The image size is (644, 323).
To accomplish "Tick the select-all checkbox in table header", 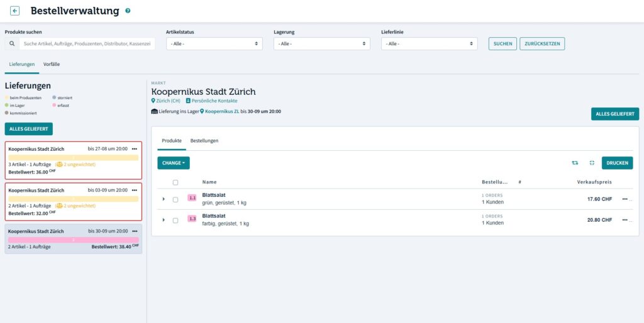I will 175,182.
